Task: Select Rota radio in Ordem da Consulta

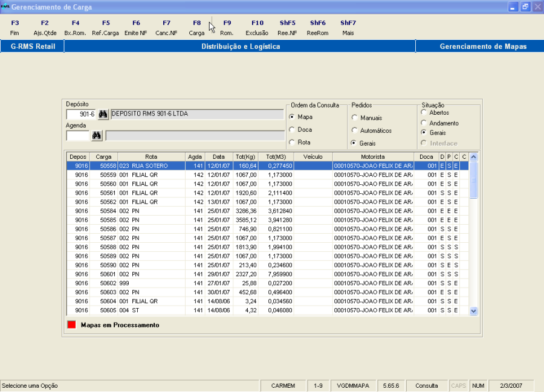Action: tap(292, 143)
